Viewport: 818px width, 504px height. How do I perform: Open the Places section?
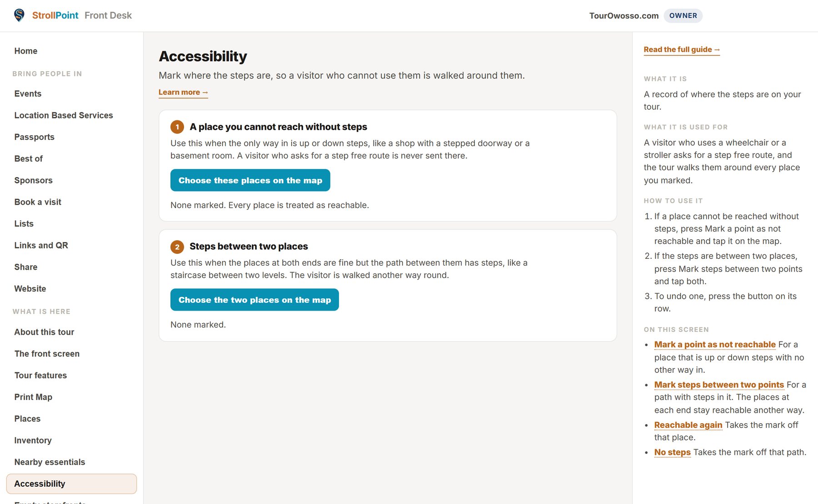[x=27, y=419]
